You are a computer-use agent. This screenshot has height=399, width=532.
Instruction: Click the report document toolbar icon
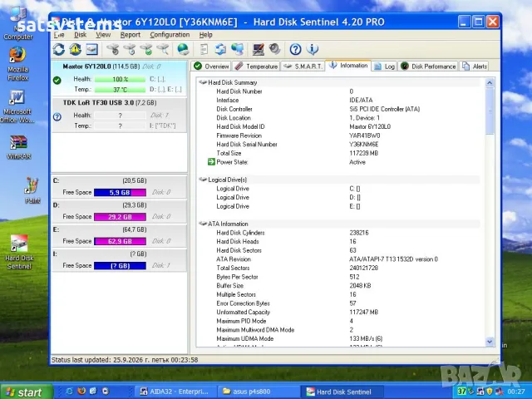(204, 50)
